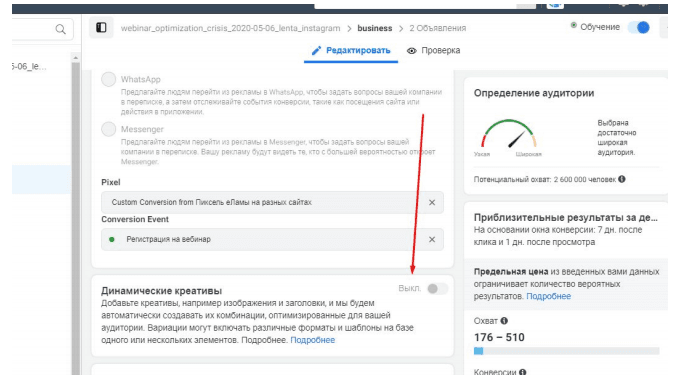Open the business ad set breadcrumb
Image resolution: width=686 pixels, height=378 pixels.
(374, 28)
